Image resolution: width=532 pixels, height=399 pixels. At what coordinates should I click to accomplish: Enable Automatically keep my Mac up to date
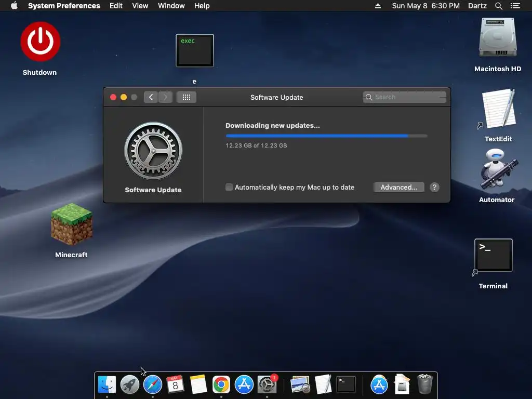click(229, 187)
